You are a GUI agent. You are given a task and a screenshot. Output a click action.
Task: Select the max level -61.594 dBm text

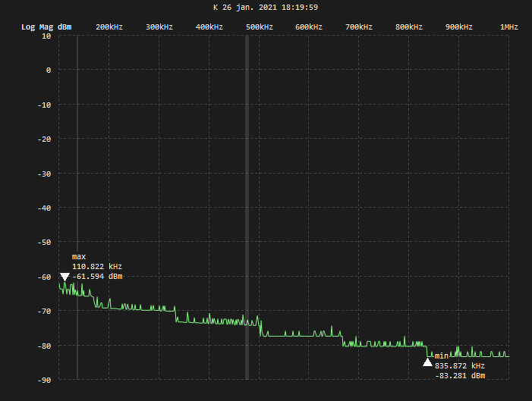click(x=97, y=276)
